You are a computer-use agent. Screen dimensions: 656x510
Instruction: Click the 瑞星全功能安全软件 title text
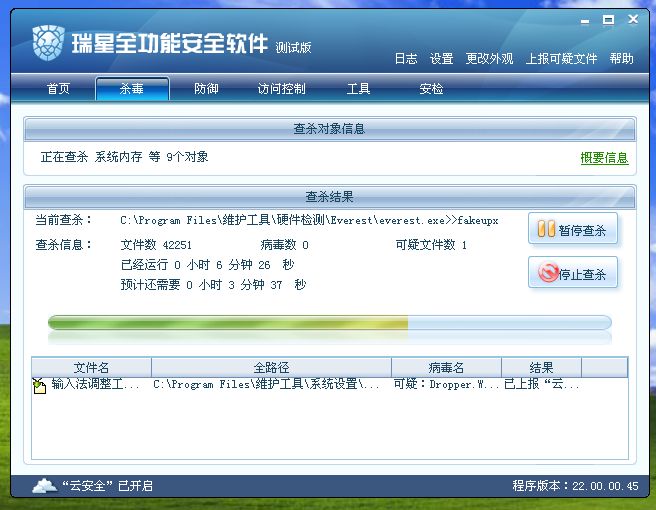coord(169,44)
